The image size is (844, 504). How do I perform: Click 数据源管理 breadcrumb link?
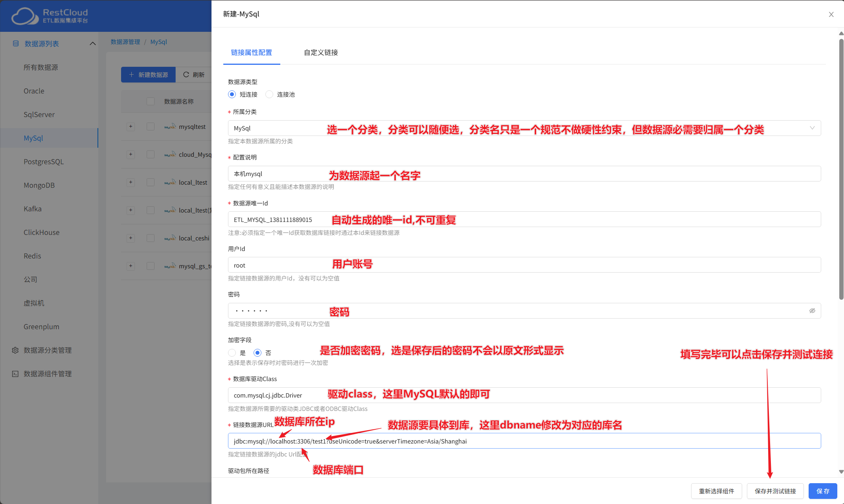point(125,42)
